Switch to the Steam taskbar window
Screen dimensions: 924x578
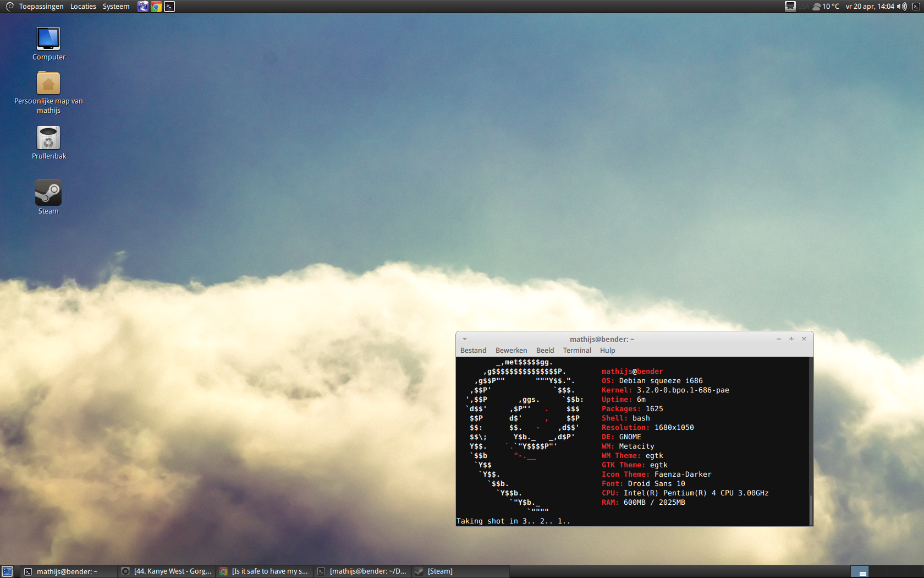[x=435, y=571]
